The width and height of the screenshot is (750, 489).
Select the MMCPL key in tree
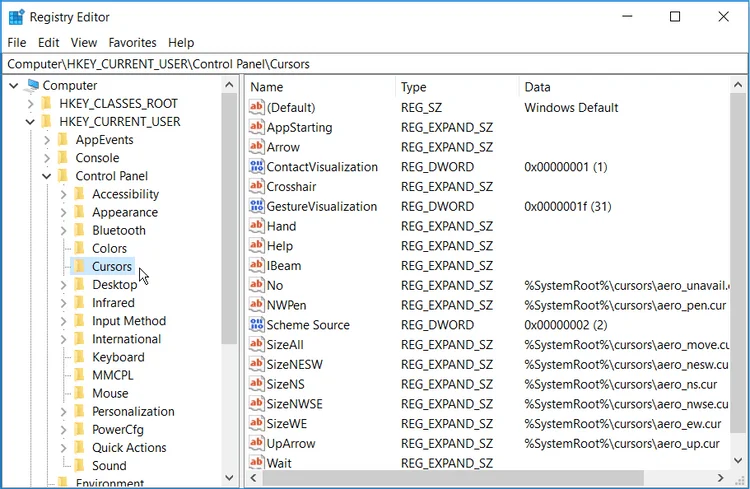(x=113, y=375)
